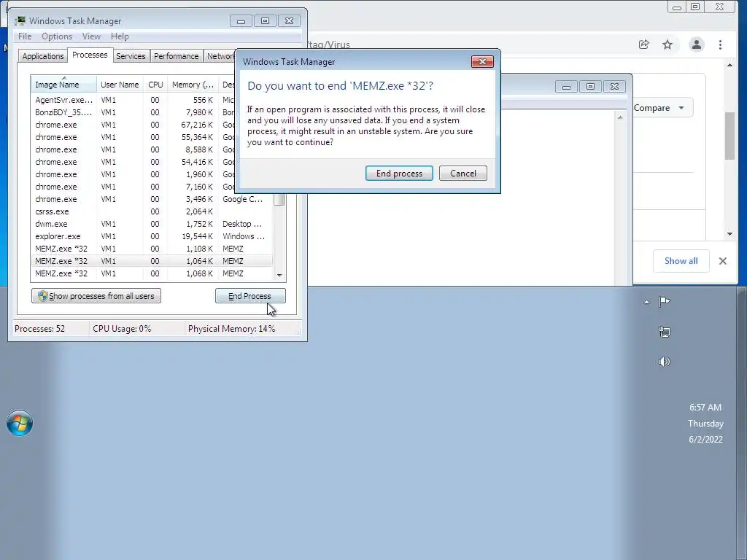Sort by User Name column

click(120, 85)
